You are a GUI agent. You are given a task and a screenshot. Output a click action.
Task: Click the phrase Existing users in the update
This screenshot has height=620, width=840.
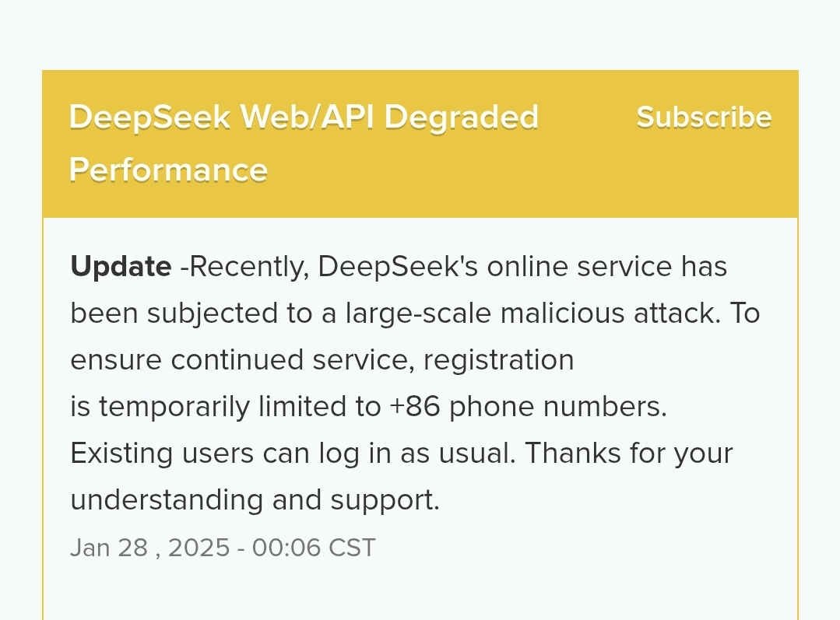[x=162, y=454]
